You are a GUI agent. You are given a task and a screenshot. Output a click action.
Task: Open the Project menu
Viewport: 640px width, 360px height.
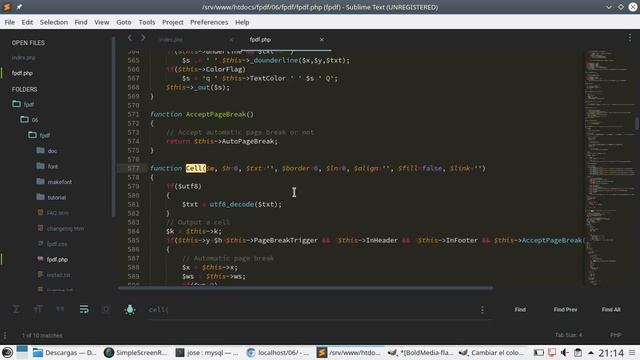tap(173, 22)
